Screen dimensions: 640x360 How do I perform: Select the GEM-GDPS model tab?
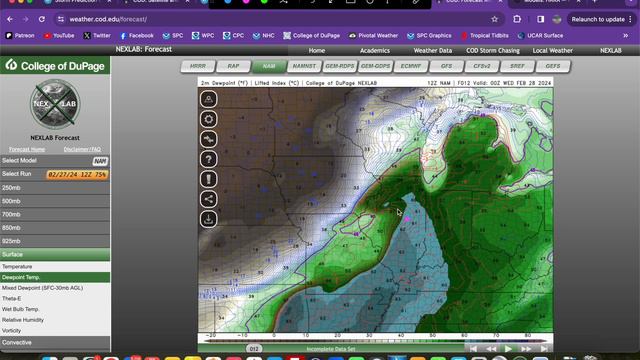(x=376, y=66)
